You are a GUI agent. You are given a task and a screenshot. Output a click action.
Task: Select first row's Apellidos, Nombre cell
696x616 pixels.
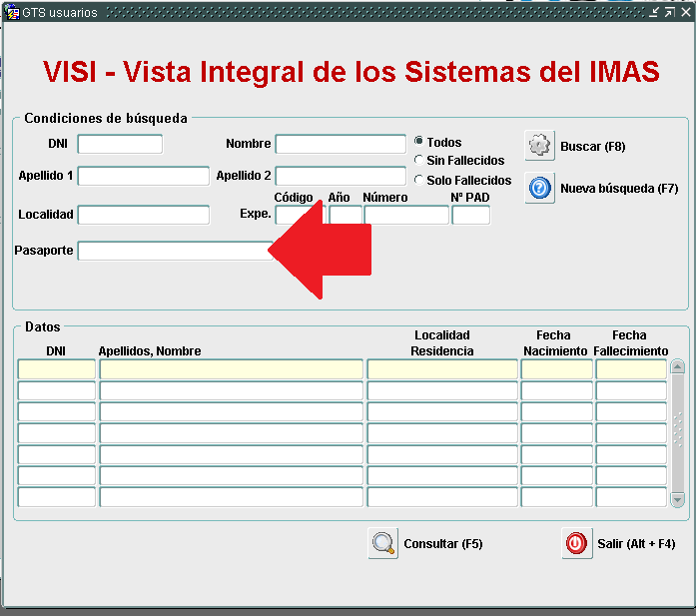pyautogui.click(x=231, y=369)
